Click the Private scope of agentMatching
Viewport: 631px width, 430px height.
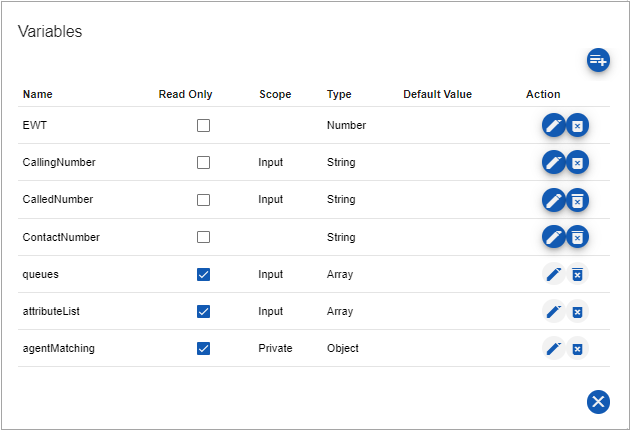point(275,348)
